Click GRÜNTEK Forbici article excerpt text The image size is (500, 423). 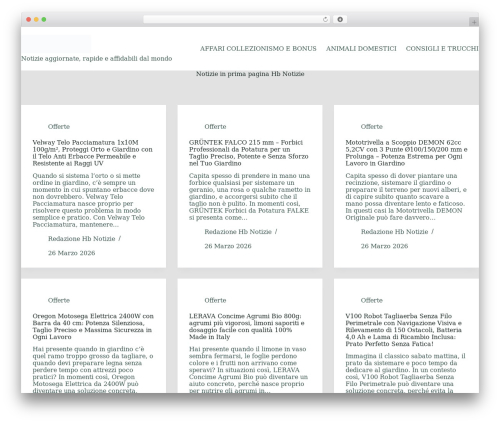coord(250,196)
